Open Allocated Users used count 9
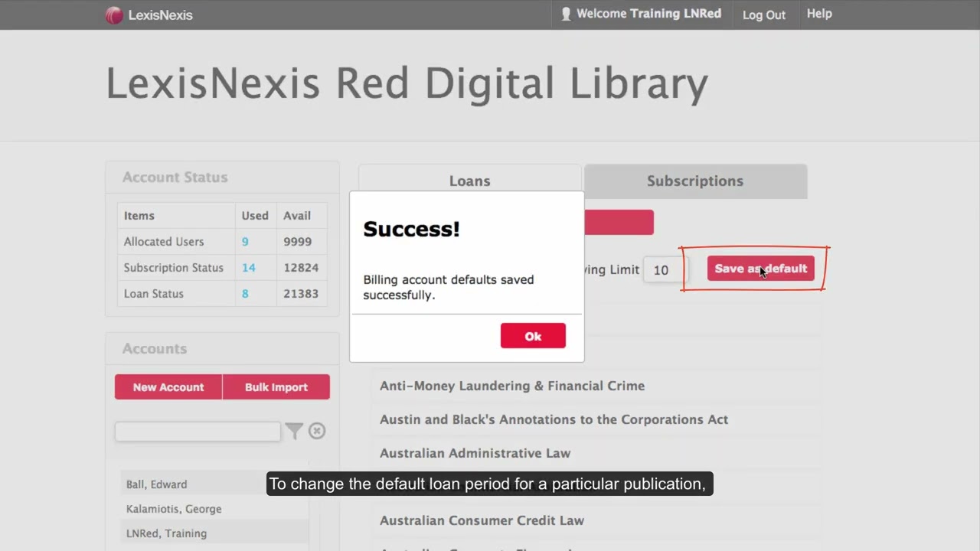 [x=245, y=242]
